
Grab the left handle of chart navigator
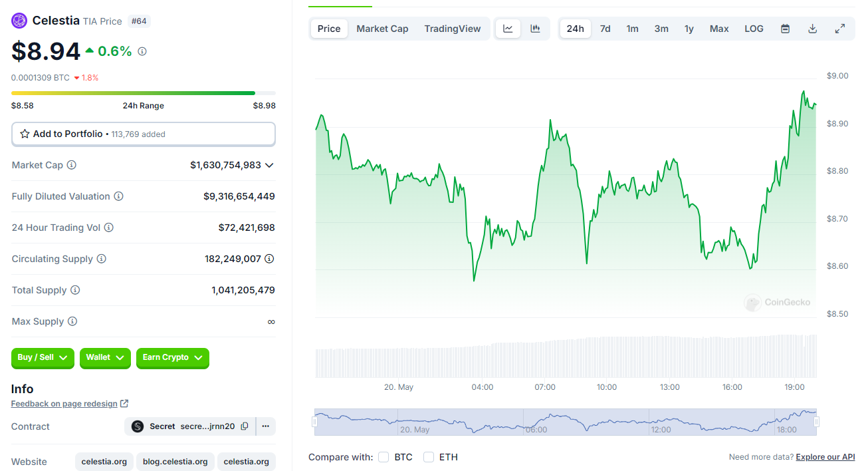315,422
